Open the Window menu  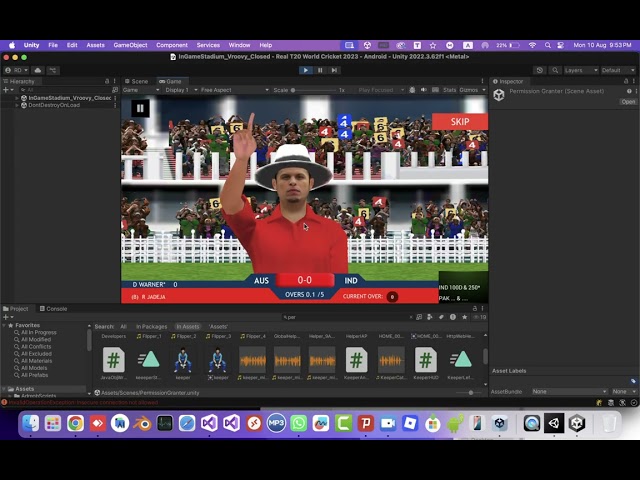tap(239, 45)
